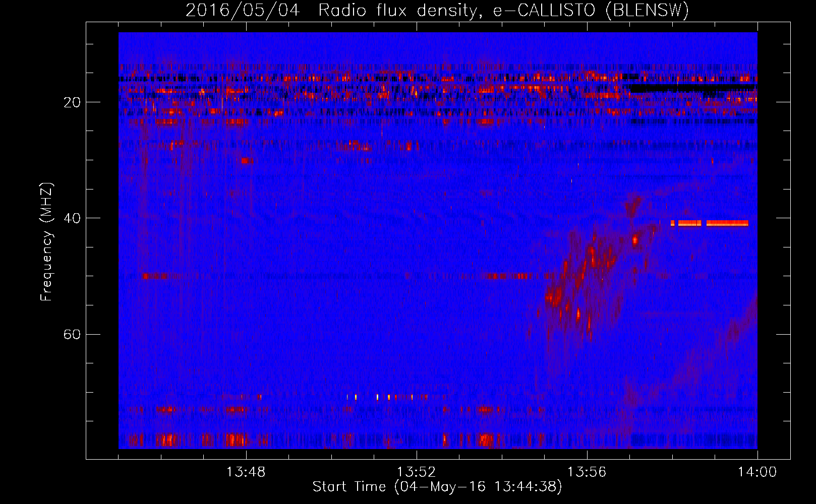
Task: Click the 'Start Time (04-May-16 13:44:38)' label
Action: 437,487
